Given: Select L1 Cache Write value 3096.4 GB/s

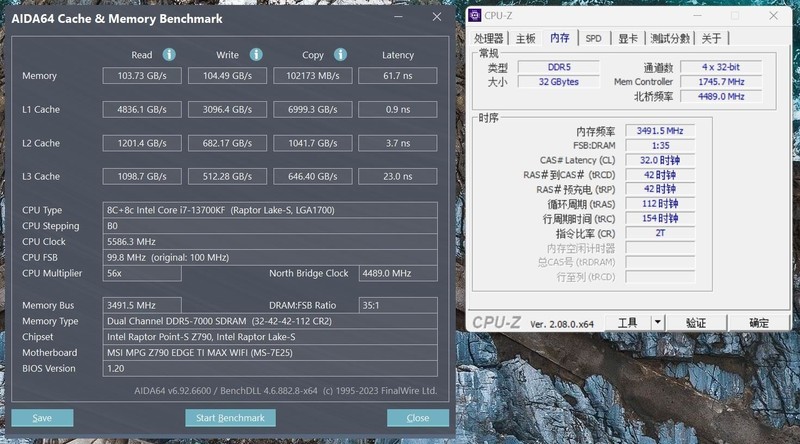Looking at the screenshot, I should (x=227, y=109).
